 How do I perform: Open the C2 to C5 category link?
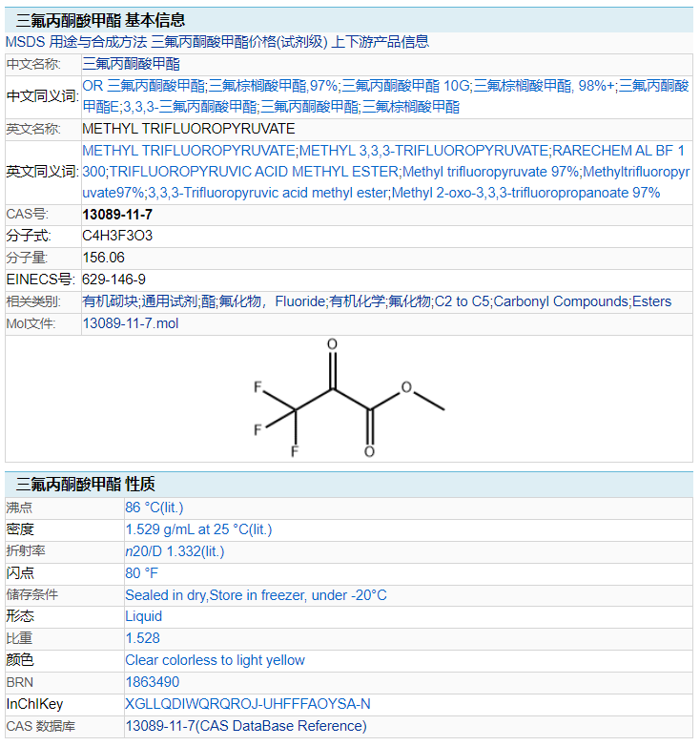(462, 301)
